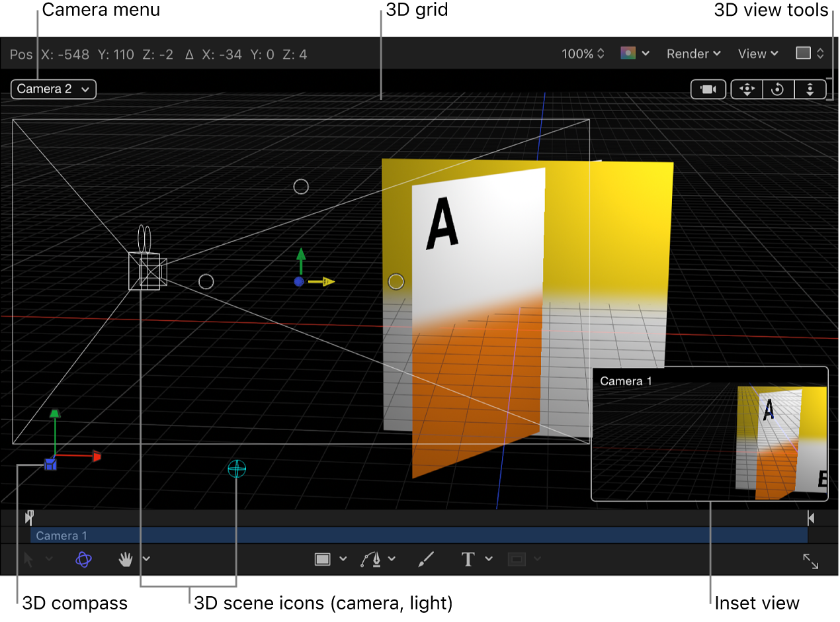Toggle the arrow Select tool

(28, 559)
